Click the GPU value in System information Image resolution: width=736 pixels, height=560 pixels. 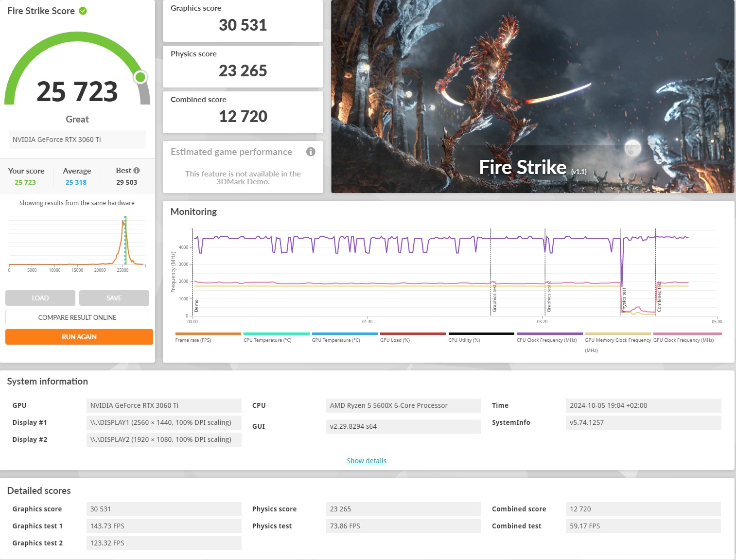click(164, 405)
